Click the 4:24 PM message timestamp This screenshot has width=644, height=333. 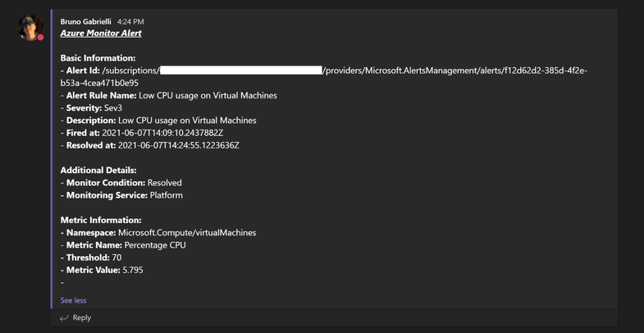coord(130,21)
